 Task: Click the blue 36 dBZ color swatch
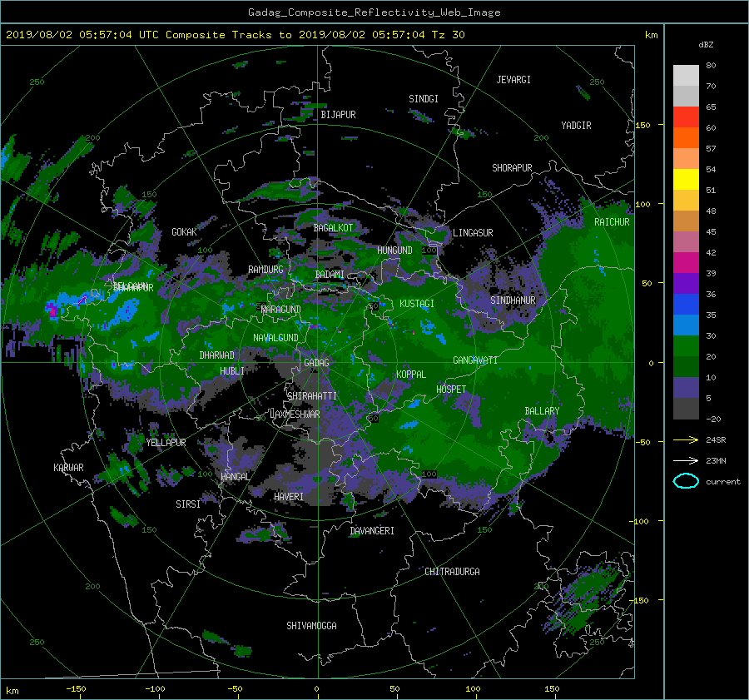pyautogui.click(x=686, y=305)
